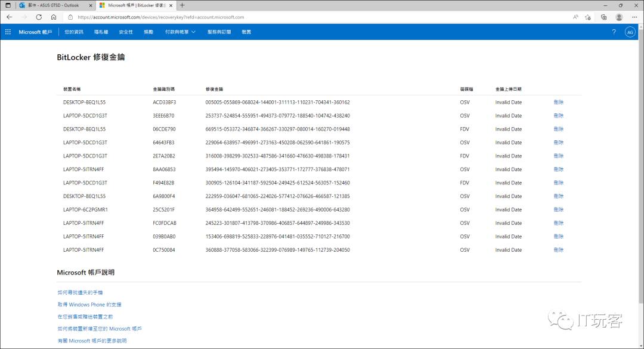644x349 pixels.
Task: Select 安全性 in the account navigation
Action: (x=126, y=32)
